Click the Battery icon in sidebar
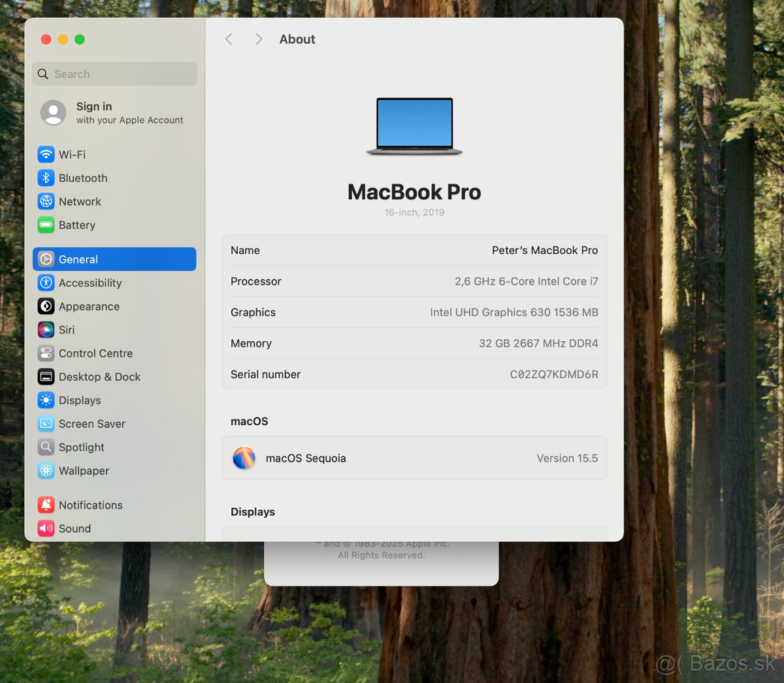Screen dimensions: 784x683 (x=46, y=225)
